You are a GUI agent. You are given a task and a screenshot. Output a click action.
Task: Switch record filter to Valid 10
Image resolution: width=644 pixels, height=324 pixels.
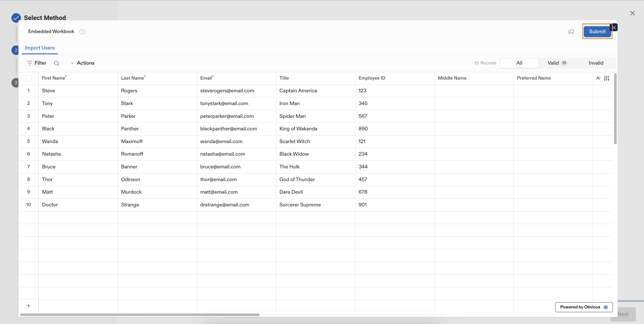click(x=556, y=63)
